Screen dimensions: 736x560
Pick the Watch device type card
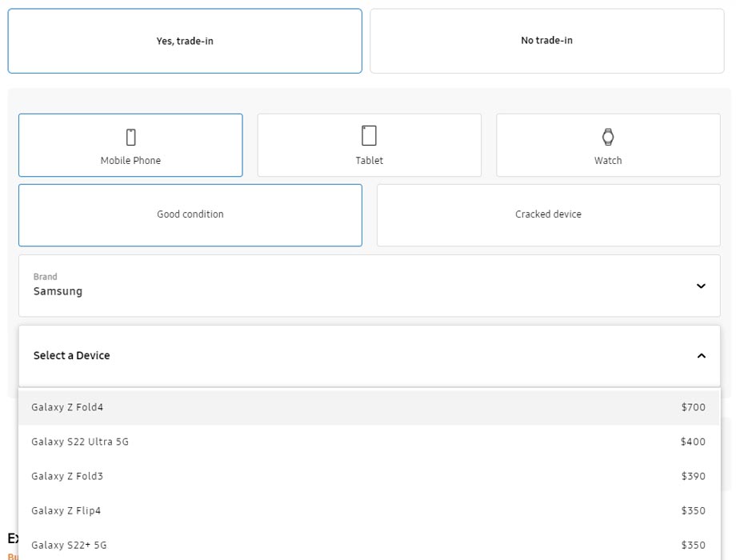coord(608,145)
